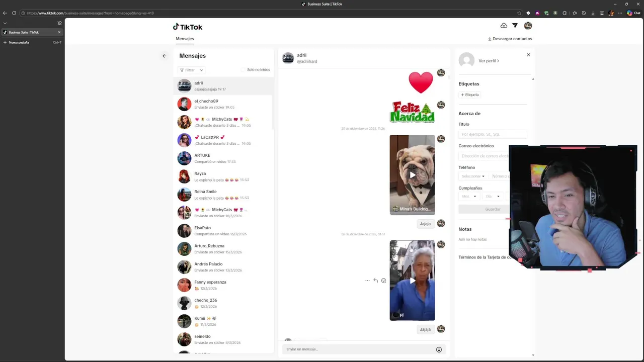
Task: Enable the Solo no leídos checkbox
Action: pyautogui.click(x=244, y=70)
